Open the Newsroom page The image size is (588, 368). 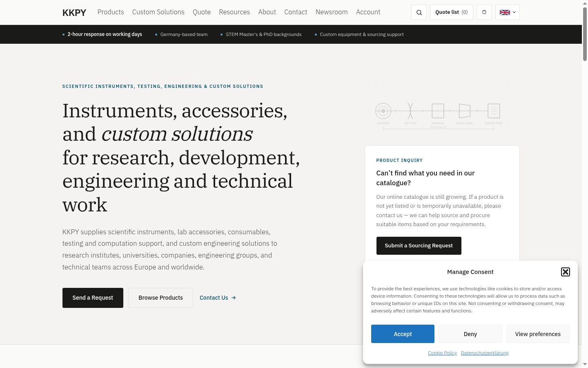point(332,12)
